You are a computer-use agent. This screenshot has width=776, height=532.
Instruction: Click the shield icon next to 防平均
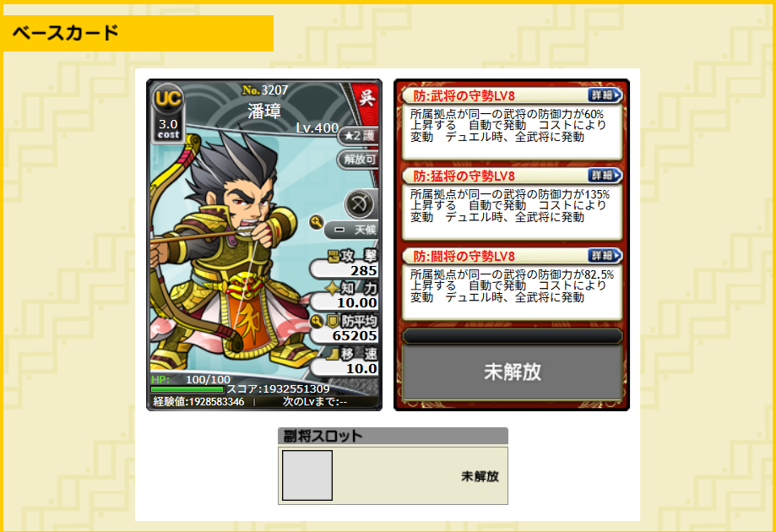(334, 321)
